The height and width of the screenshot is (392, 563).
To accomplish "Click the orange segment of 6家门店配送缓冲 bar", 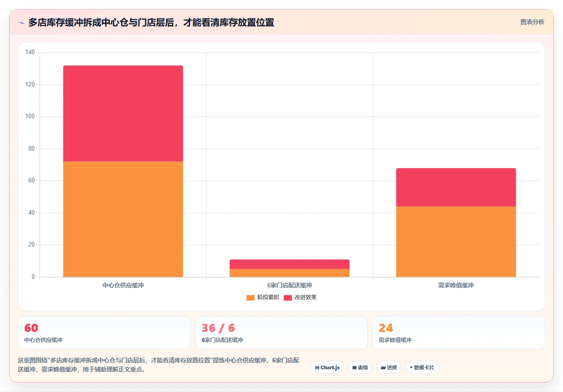I will click(289, 273).
